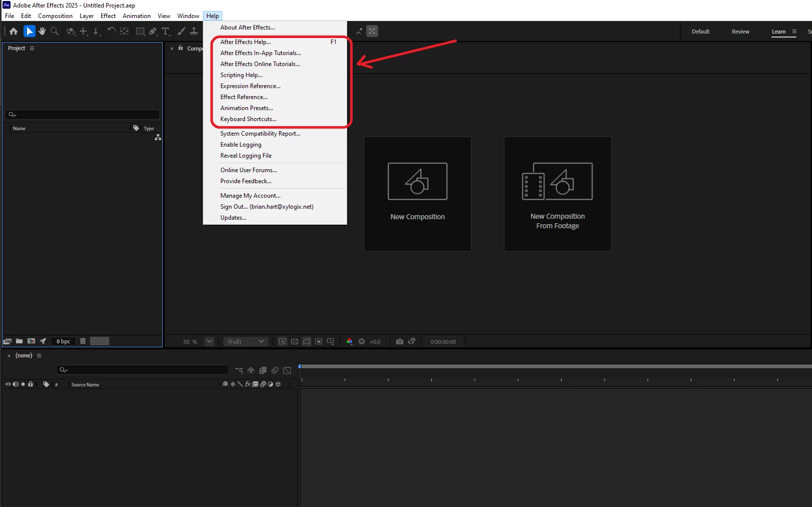Switch to the Review workspace
The width and height of the screenshot is (812, 507).
[x=740, y=32]
